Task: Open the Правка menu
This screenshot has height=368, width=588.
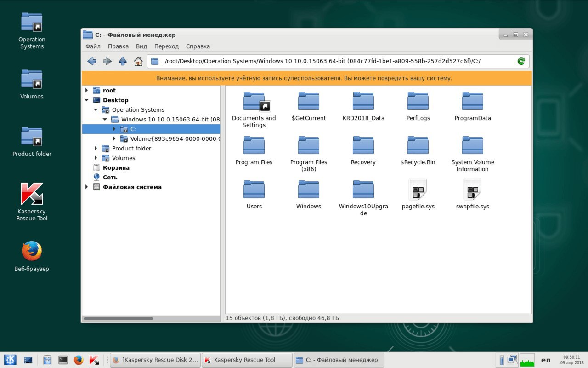Action: pyautogui.click(x=118, y=46)
